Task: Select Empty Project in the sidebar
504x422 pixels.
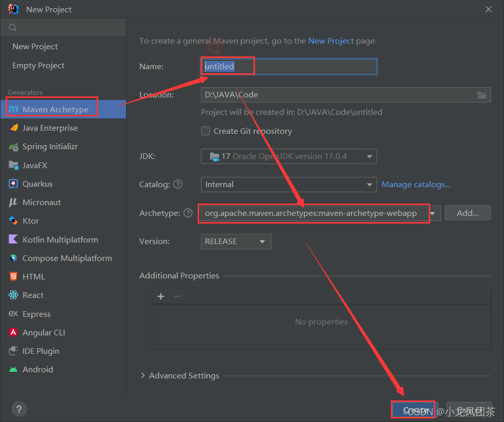Action: tap(64, 66)
